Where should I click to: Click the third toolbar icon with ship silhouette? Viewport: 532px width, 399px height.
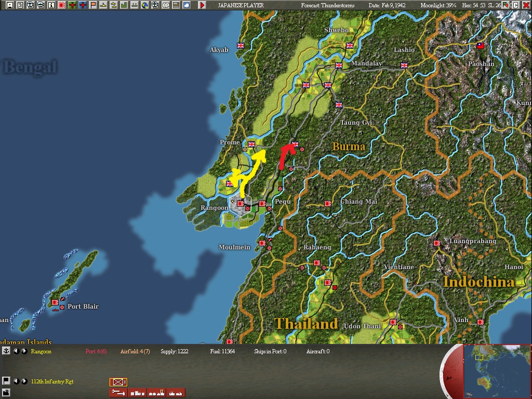coord(31,5)
